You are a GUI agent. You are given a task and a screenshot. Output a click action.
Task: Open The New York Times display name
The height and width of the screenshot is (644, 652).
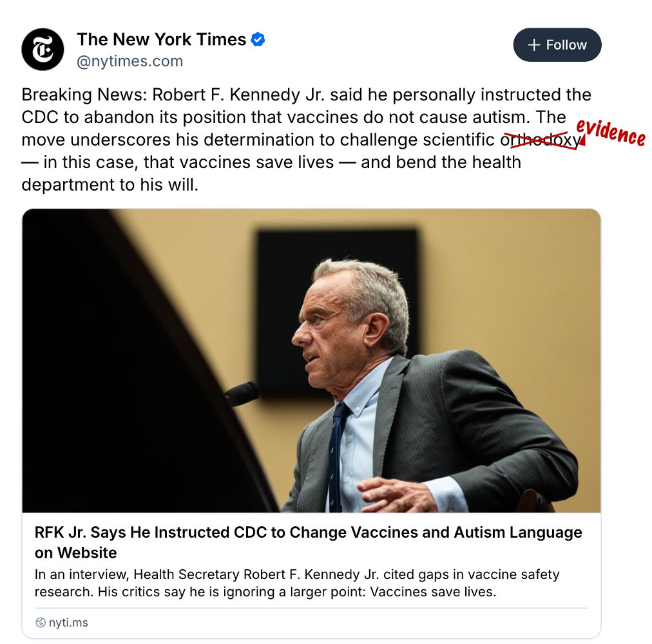click(162, 39)
